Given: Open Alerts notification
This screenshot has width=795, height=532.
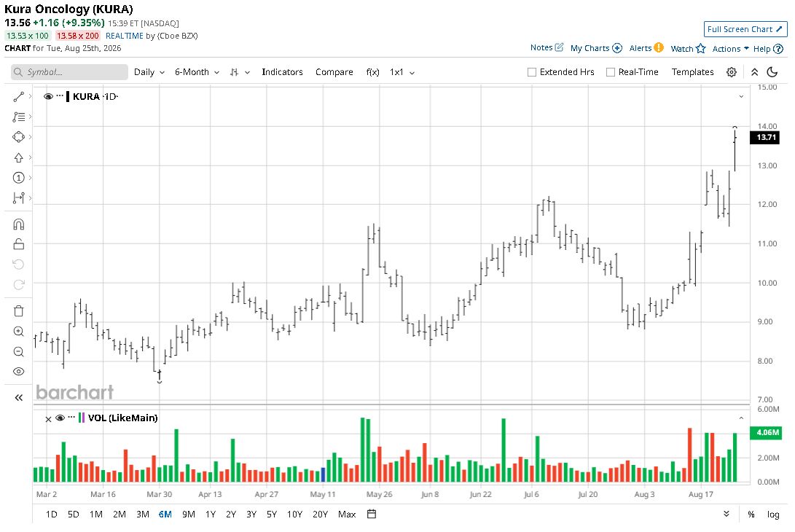Looking at the screenshot, I should click(646, 47).
